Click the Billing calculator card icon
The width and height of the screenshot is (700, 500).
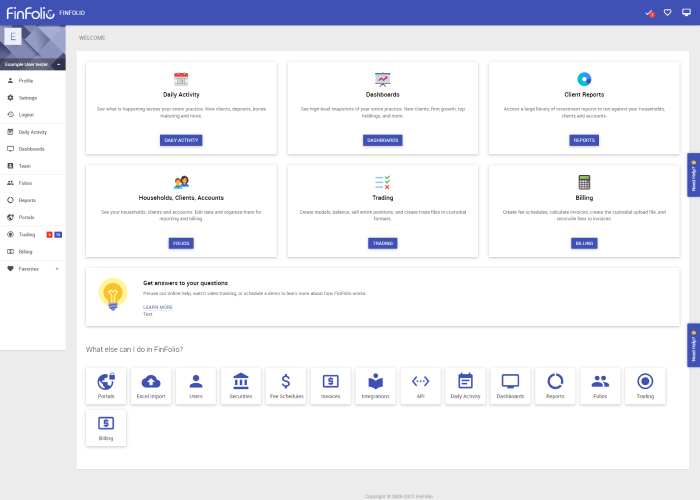pyautogui.click(x=584, y=182)
